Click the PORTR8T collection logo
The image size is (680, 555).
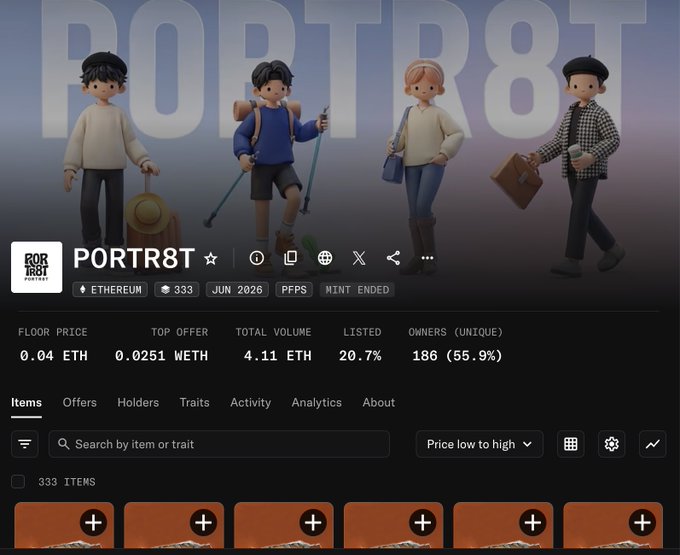click(x=36, y=267)
